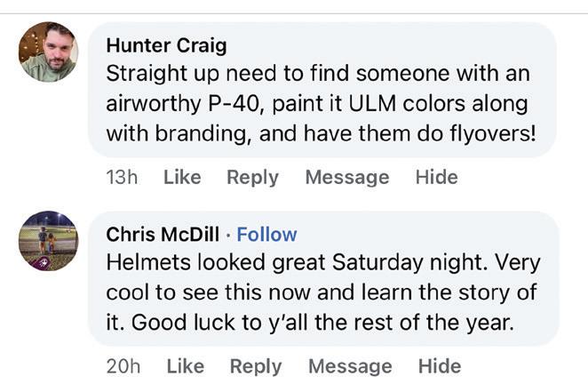Like Hunter Craig's comment
This screenshot has height=392, width=588.
182,177
